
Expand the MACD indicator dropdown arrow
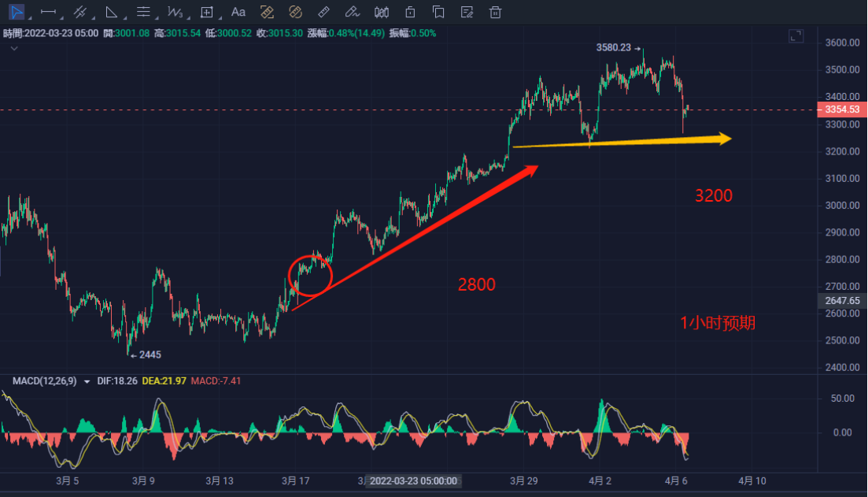(87, 381)
